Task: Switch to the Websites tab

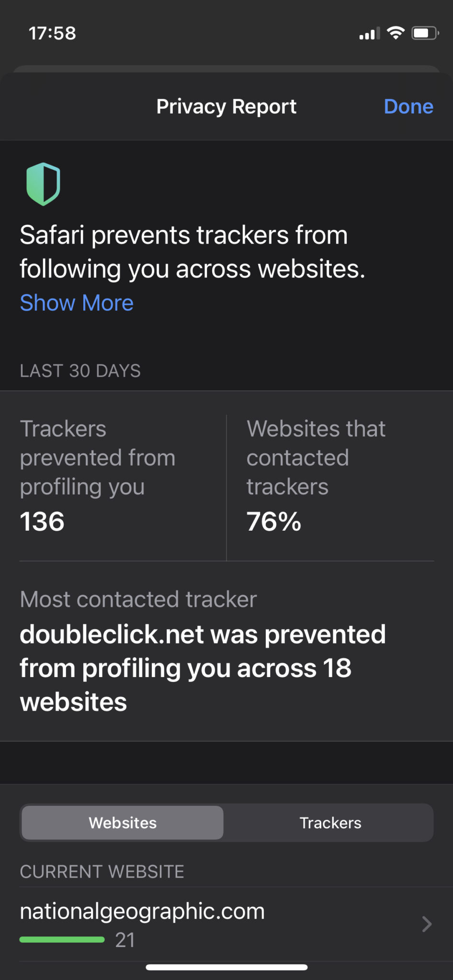Action: point(123,823)
